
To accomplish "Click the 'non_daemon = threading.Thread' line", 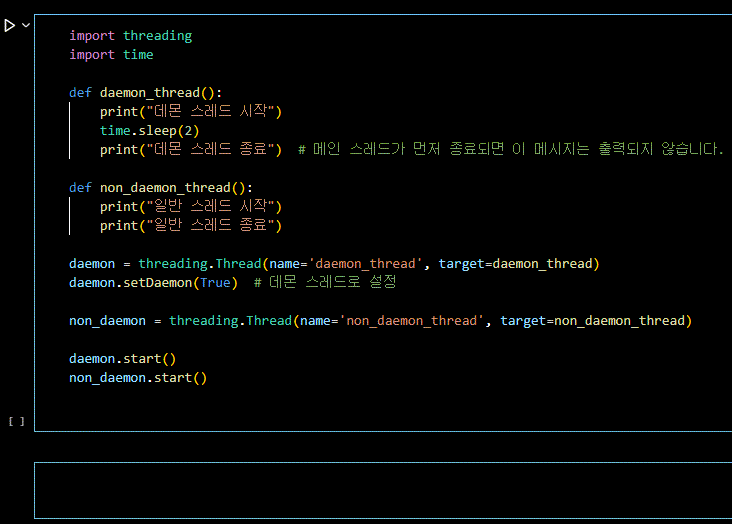I will 380,321.
